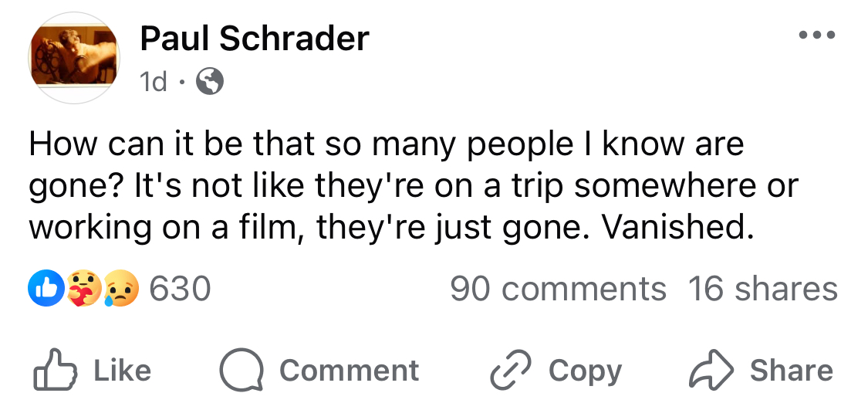This screenshot has width=868, height=410.
Task: Open the three-dot post options menu
Action: click(x=817, y=35)
